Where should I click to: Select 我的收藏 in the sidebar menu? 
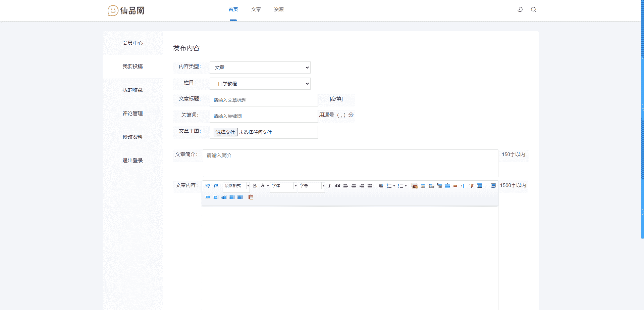click(x=132, y=90)
